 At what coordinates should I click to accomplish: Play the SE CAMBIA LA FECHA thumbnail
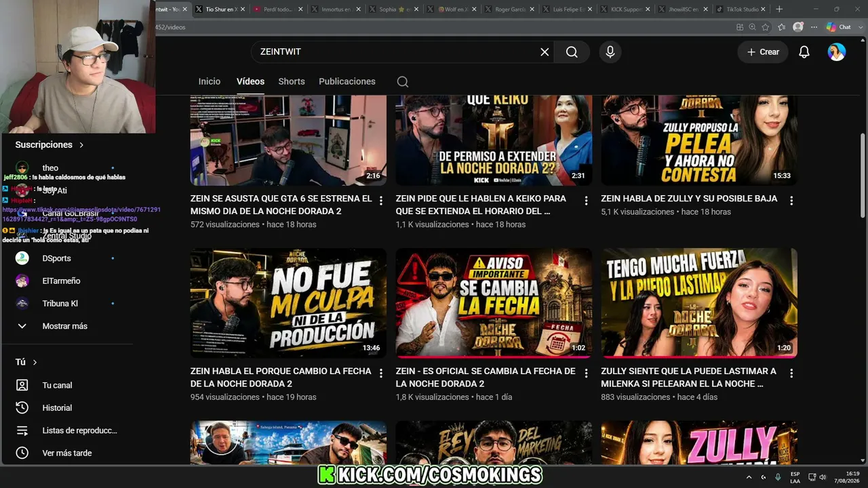click(494, 303)
